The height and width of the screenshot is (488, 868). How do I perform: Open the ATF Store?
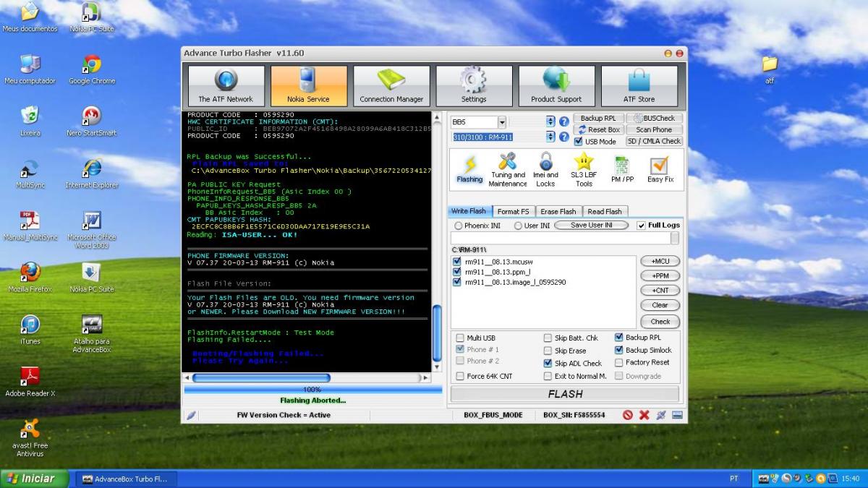coord(639,86)
